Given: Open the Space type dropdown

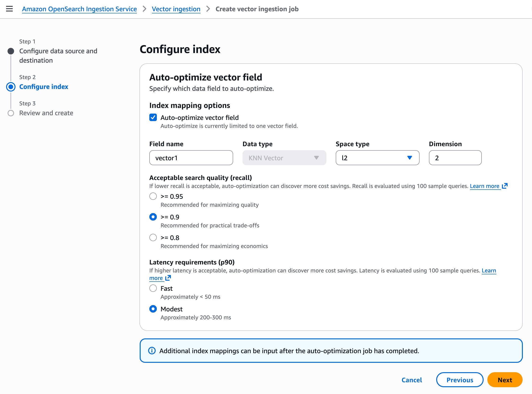Looking at the screenshot, I should [x=377, y=158].
